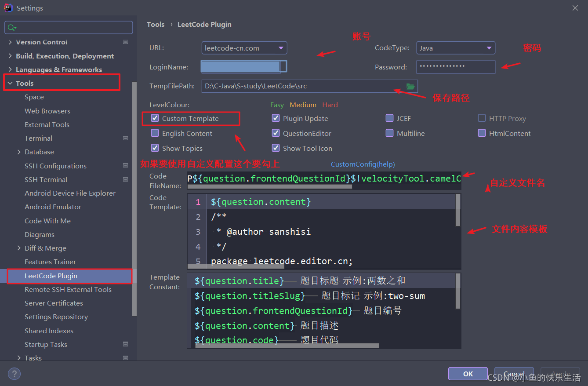Collapse the Tools tree node

[10, 83]
